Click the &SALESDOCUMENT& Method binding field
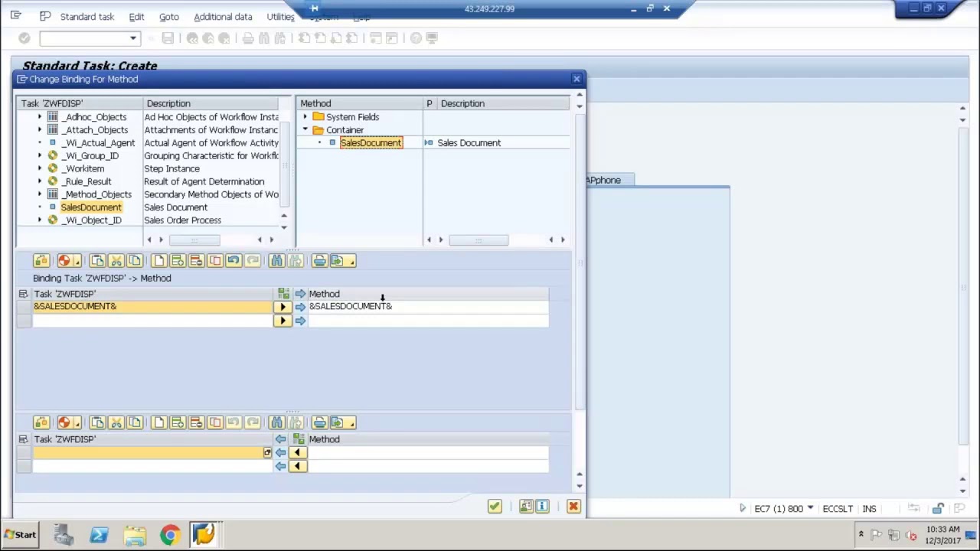This screenshot has width=980, height=551. point(427,307)
